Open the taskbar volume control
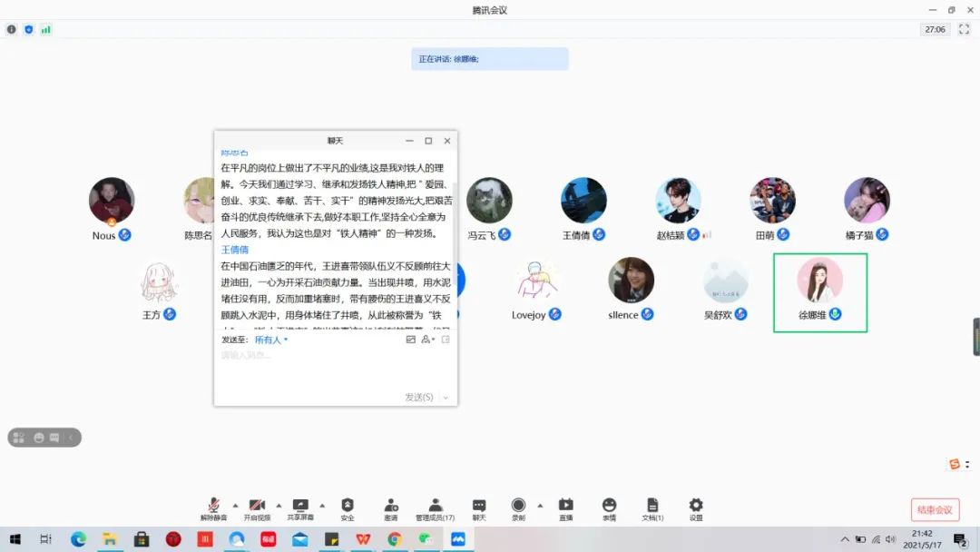Screen dimensions: 980x552 [891, 539]
